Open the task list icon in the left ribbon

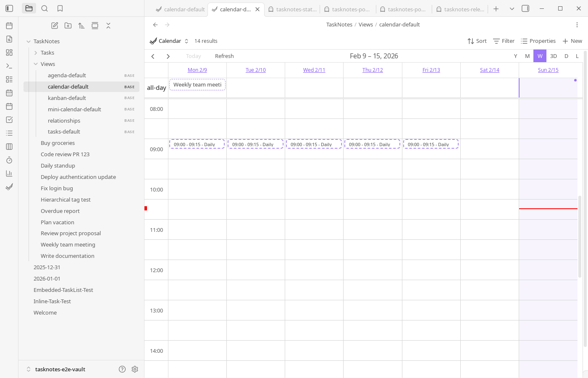click(x=9, y=133)
